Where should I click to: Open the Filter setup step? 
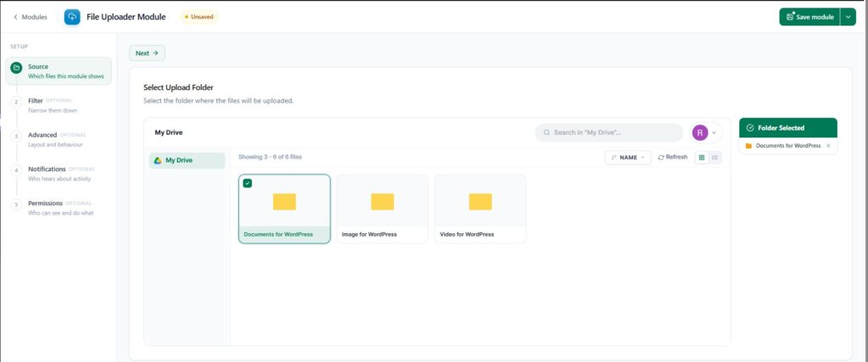point(58,105)
